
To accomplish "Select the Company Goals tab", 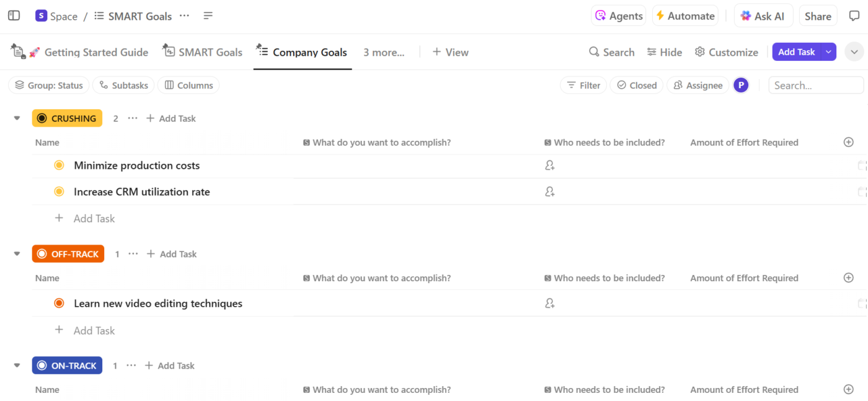I will pos(303,52).
